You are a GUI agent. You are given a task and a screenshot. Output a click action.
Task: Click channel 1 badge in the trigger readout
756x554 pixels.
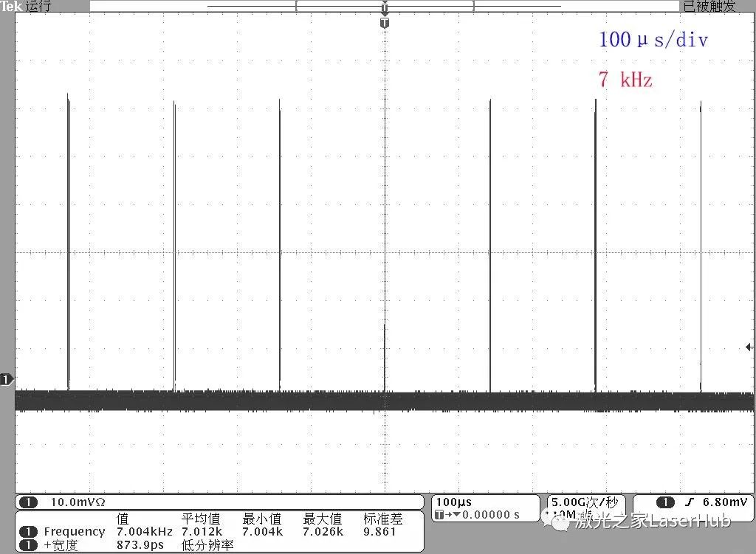(664, 502)
